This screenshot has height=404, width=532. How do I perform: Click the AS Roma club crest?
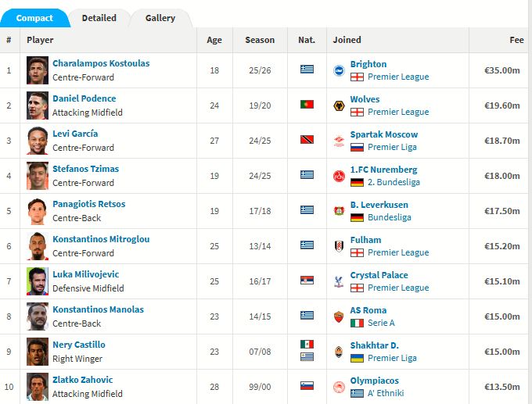(339, 317)
